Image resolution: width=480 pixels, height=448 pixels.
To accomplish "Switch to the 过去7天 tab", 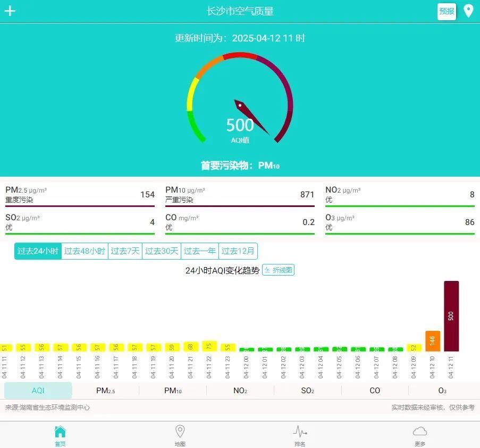I will tap(125, 251).
